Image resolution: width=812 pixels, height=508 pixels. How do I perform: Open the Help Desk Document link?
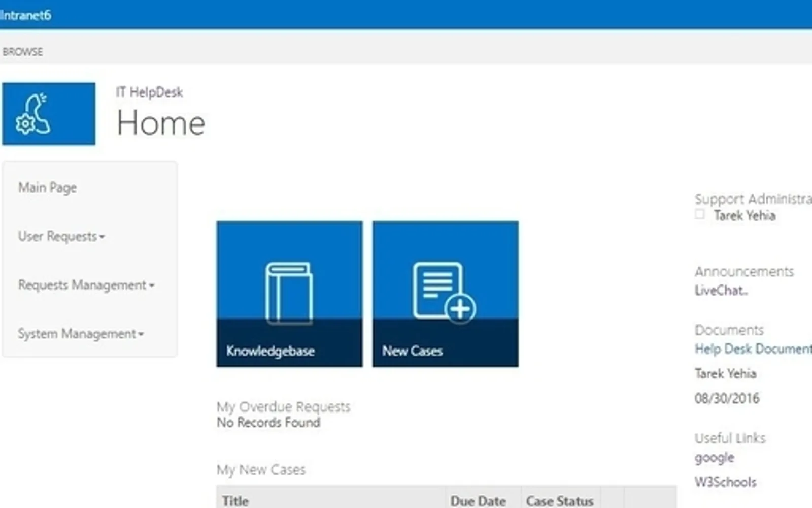coord(753,349)
